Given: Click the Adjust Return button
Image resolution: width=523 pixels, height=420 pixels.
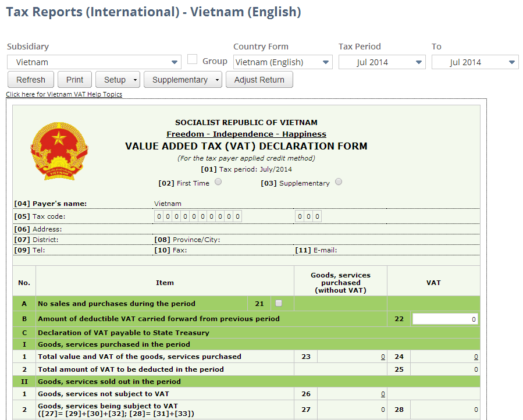Looking at the screenshot, I should click(x=259, y=80).
